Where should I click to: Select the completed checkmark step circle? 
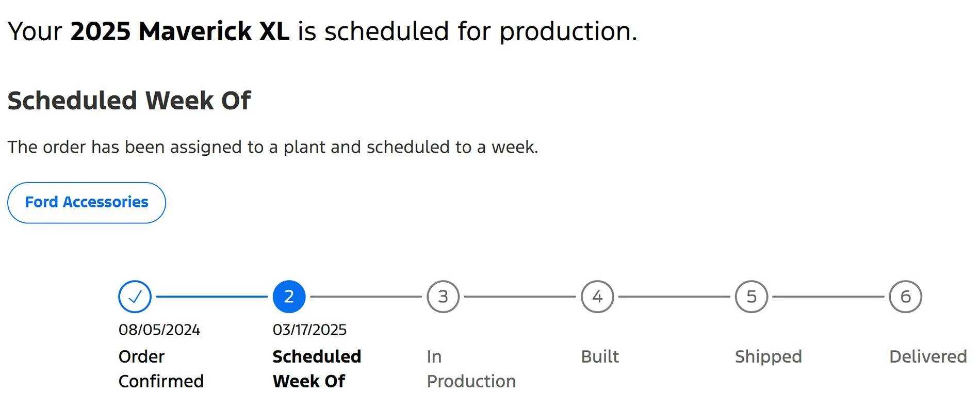click(135, 297)
